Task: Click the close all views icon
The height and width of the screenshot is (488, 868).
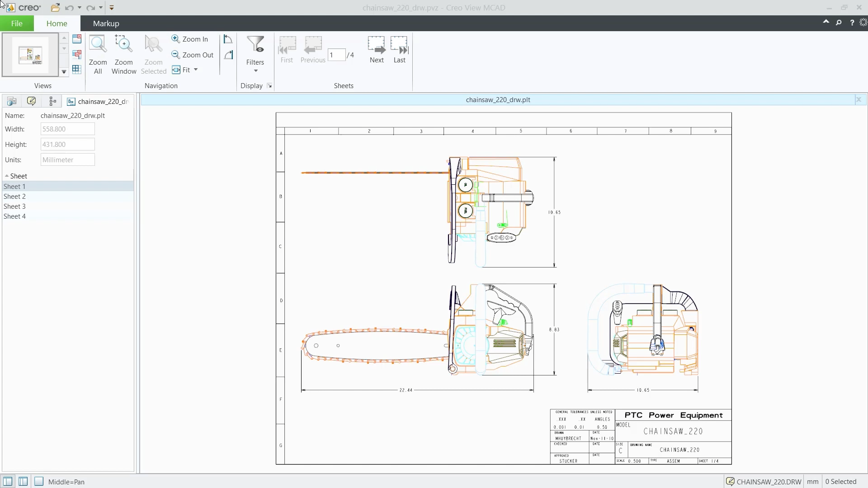Action: 77,54
